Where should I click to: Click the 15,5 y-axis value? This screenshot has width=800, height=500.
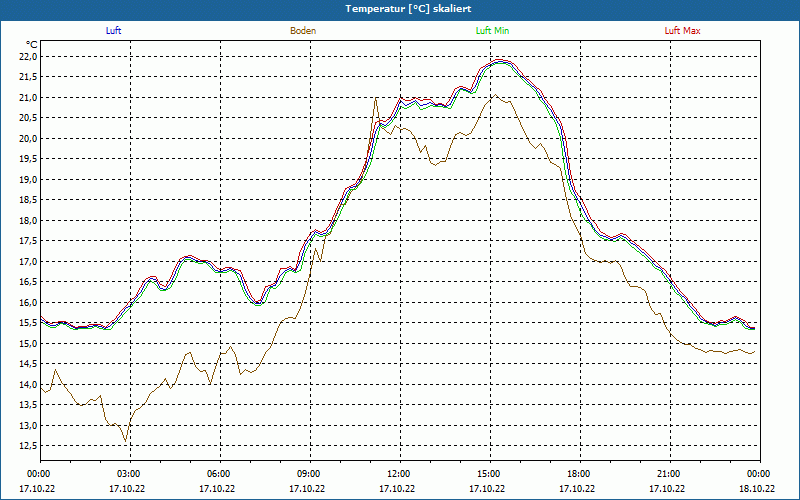click(27, 323)
